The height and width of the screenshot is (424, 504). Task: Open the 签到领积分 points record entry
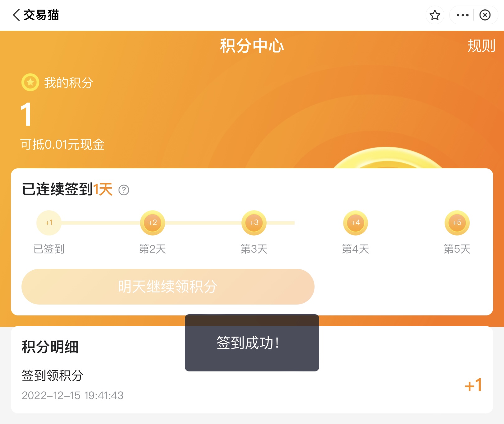point(52,375)
